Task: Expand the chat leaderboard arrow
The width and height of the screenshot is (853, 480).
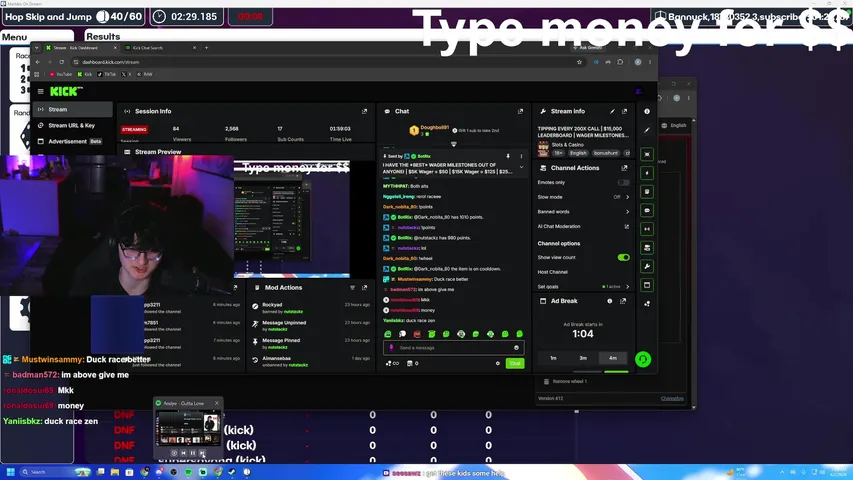Action: pos(454,144)
